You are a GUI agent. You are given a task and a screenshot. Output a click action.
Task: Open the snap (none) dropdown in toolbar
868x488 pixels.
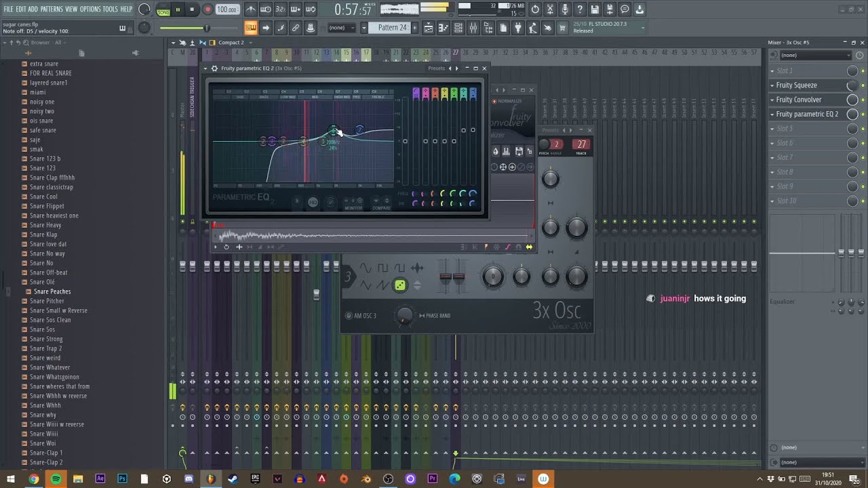342,28
